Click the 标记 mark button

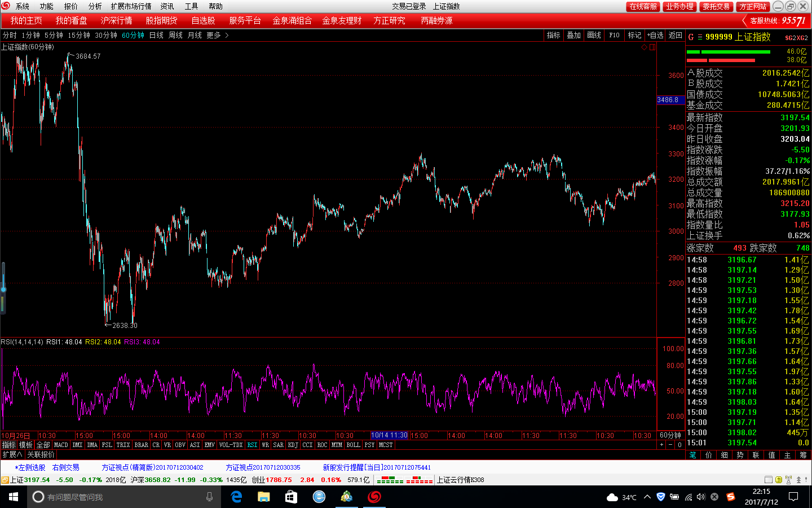coord(635,35)
